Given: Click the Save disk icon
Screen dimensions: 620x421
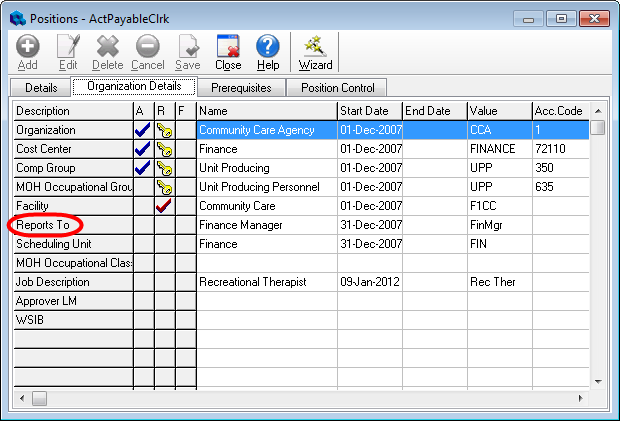Looking at the screenshot, I should [188, 47].
